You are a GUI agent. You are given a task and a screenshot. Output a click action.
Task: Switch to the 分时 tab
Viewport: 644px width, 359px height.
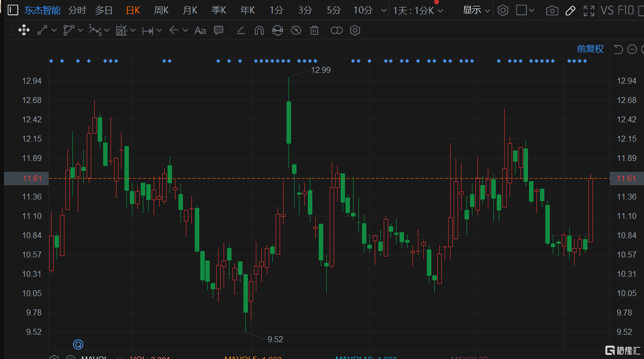pyautogui.click(x=77, y=10)
